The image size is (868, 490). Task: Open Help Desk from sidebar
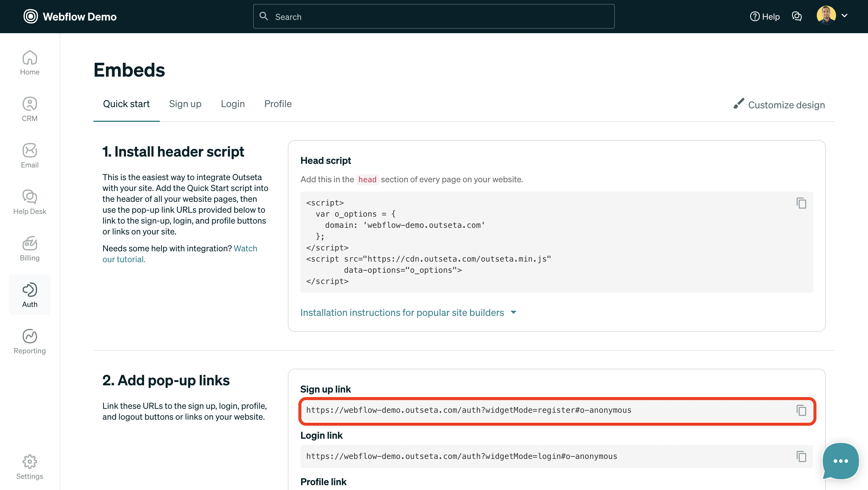(30, 202)
